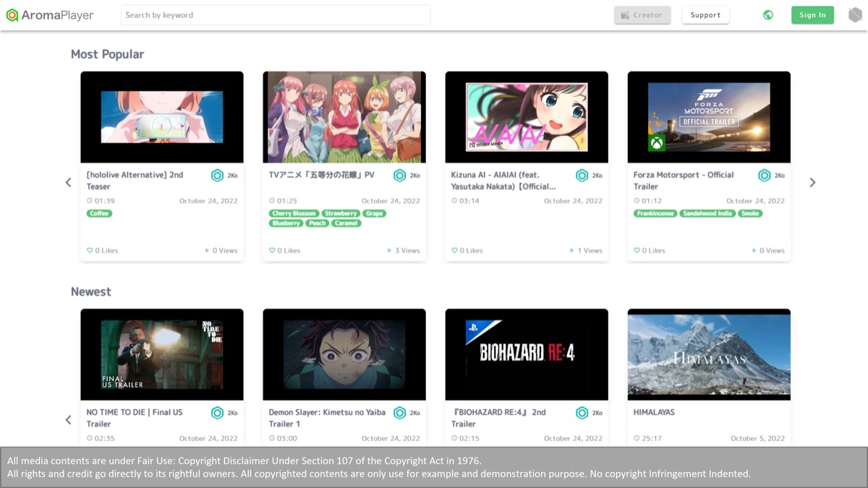
Task: Open NO TIME TO DIE thumbnail
Action: pyautogui.click(x=162, y=354)
